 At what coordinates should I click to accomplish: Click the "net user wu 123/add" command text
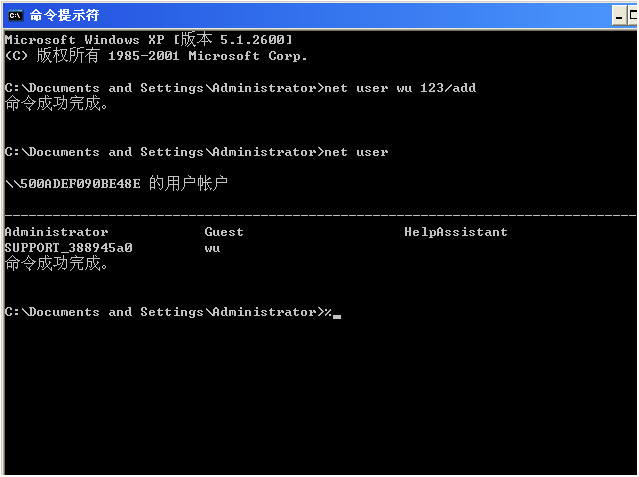click(x=400, y=88)
